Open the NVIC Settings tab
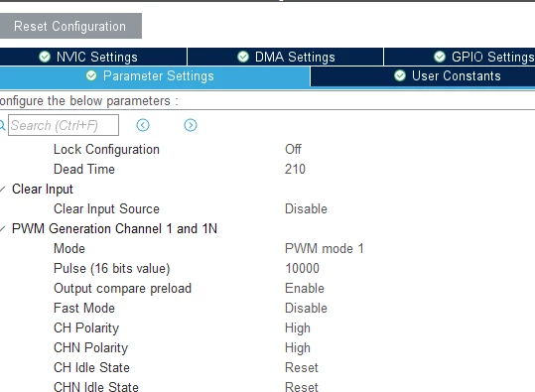This screenshot has height=392, width=535. [x=93, y=57]
